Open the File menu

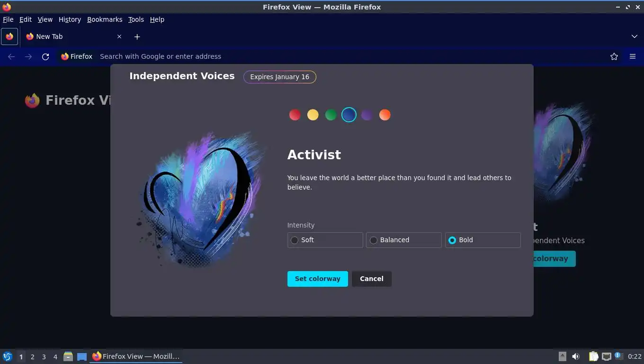pos(8,19)
